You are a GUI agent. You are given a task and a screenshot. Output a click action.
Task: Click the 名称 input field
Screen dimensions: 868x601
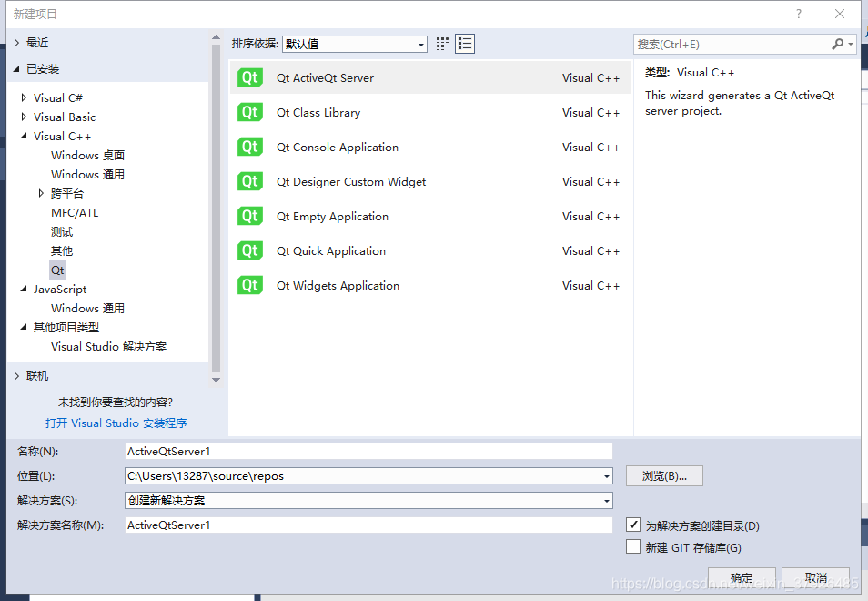(368, 452)
